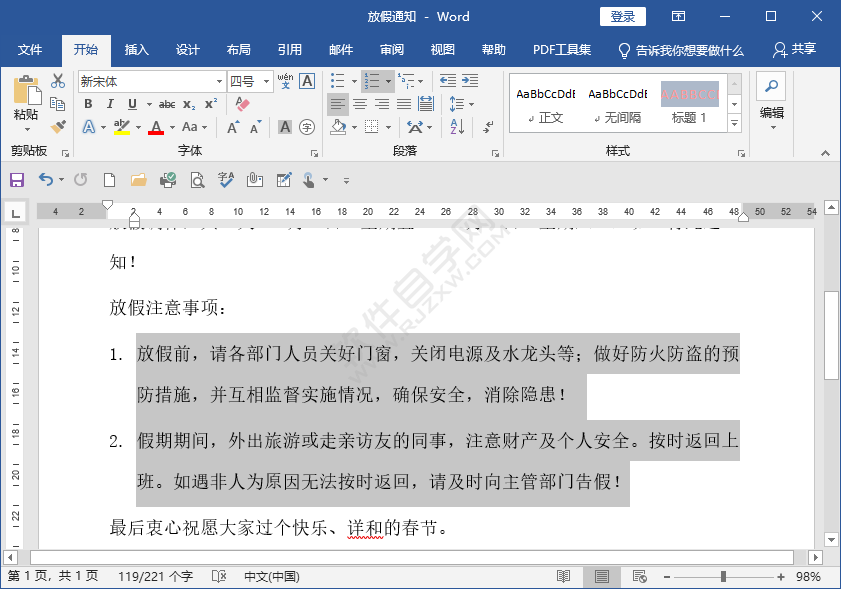841x589 pixels.
Task: Open the PDF工具集 tab
Action: 562,50
